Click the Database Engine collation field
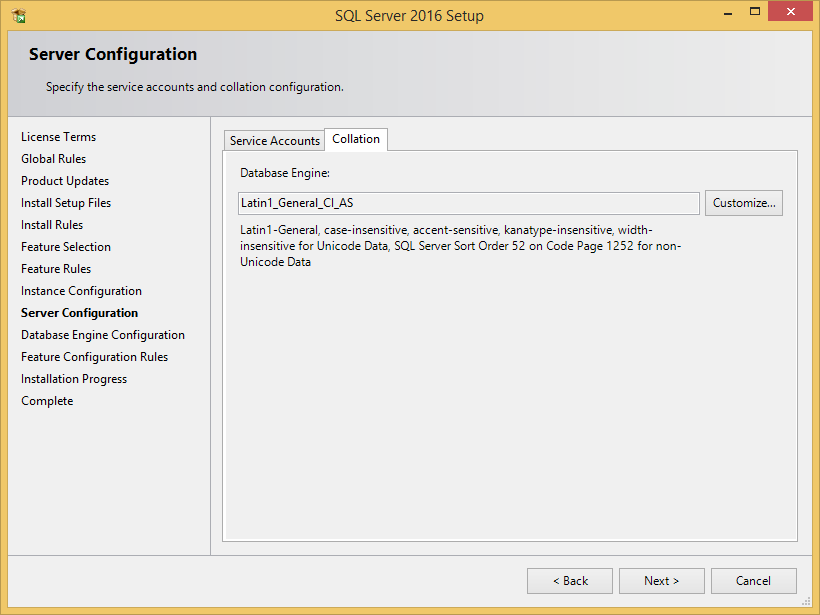Screen dimensions: 820x615 tap(469, 203)
